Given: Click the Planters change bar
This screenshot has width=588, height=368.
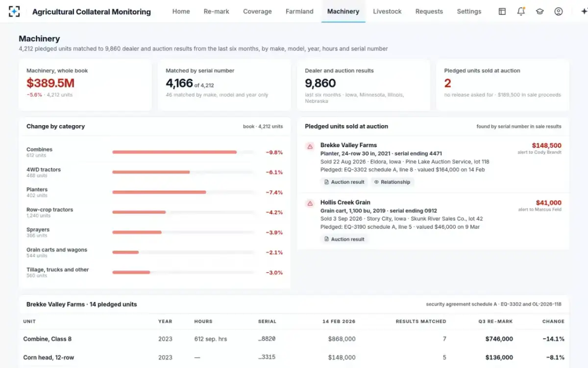Looking at the screenshot, I should pos(183,192).
